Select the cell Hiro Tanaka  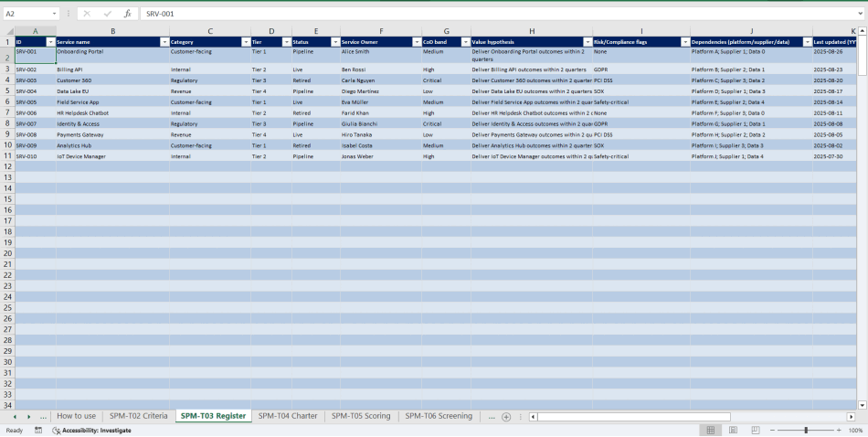[381, 134]
